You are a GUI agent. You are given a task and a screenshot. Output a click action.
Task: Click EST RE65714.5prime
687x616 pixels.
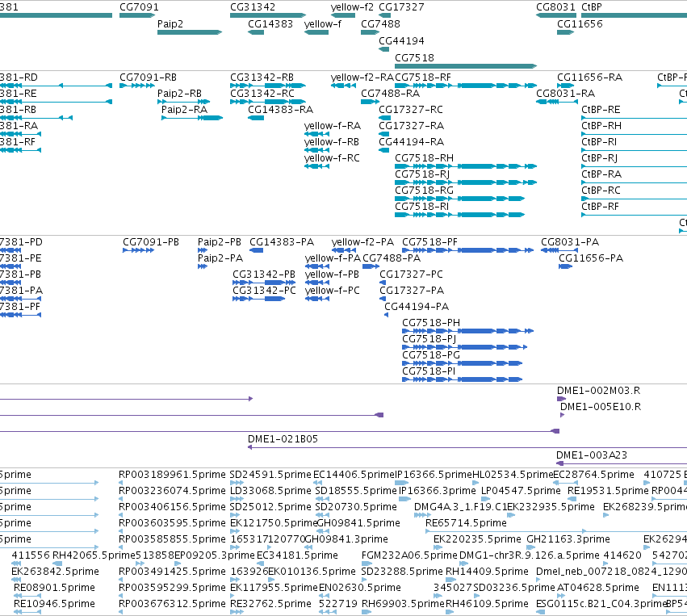506,531
